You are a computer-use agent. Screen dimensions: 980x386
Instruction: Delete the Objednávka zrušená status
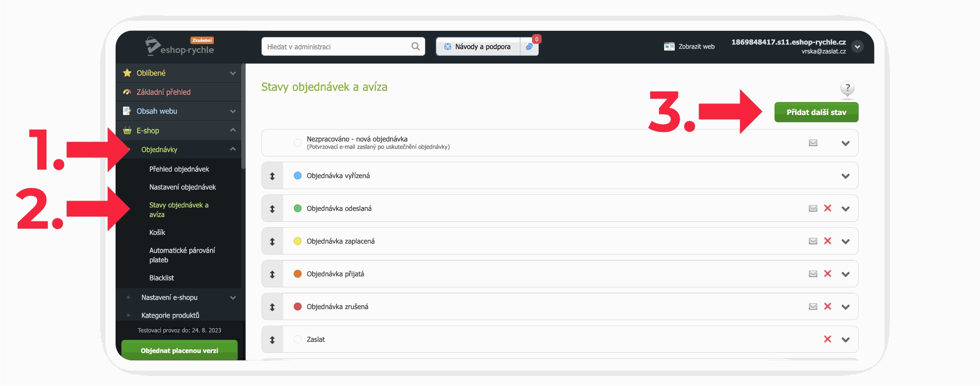click(x=828, y=307)
